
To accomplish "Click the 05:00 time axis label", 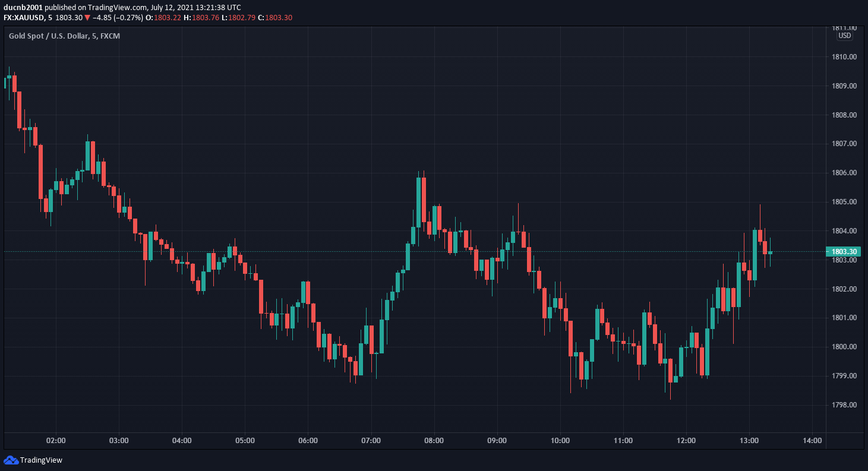I will click(245, 441).
